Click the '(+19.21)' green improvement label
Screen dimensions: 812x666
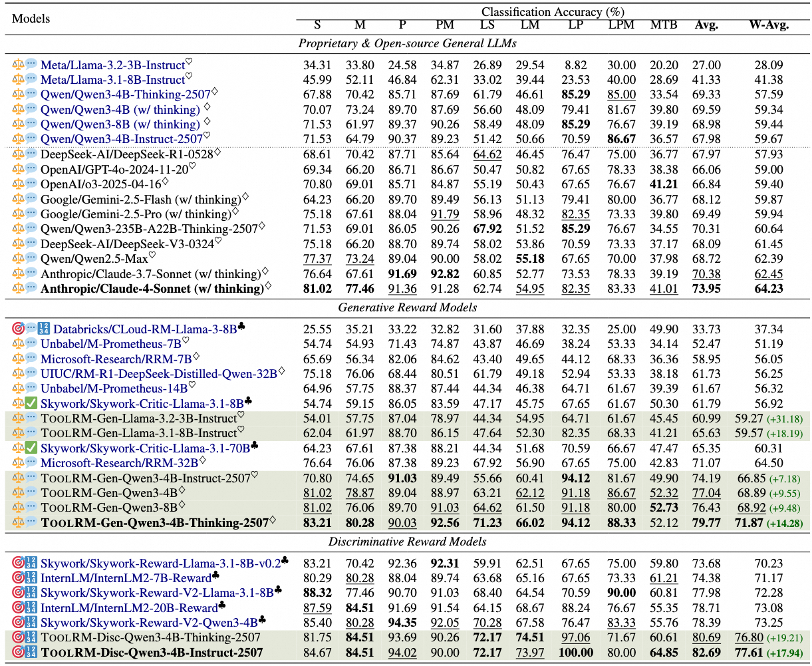pos(785,638)
